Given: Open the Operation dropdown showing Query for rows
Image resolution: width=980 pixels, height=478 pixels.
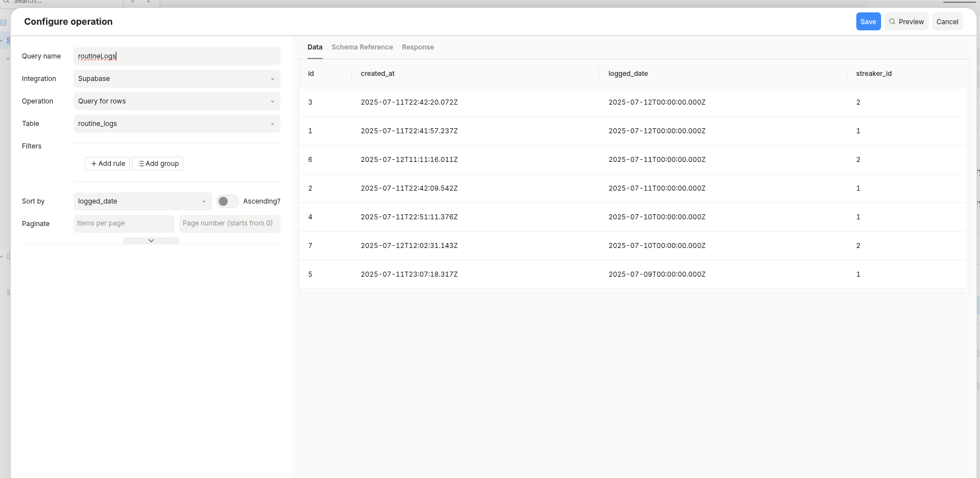Looking at the screenshot, I should 177,101.
